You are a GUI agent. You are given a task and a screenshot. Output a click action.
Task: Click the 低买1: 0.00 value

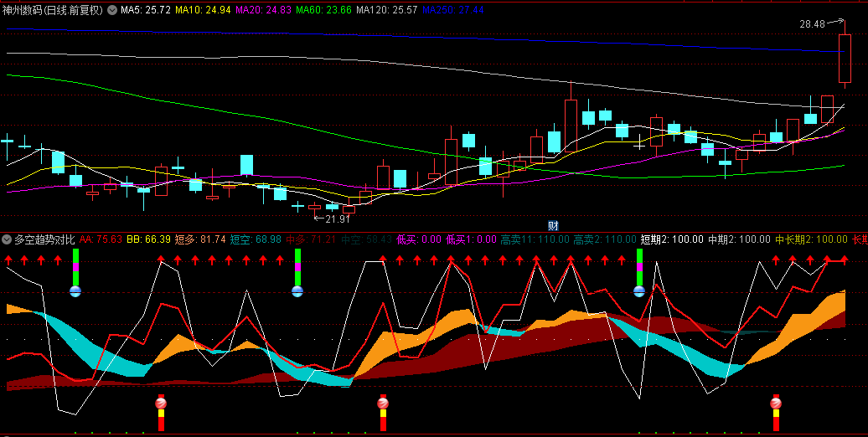pyautogui.click(x=471, y=239)
